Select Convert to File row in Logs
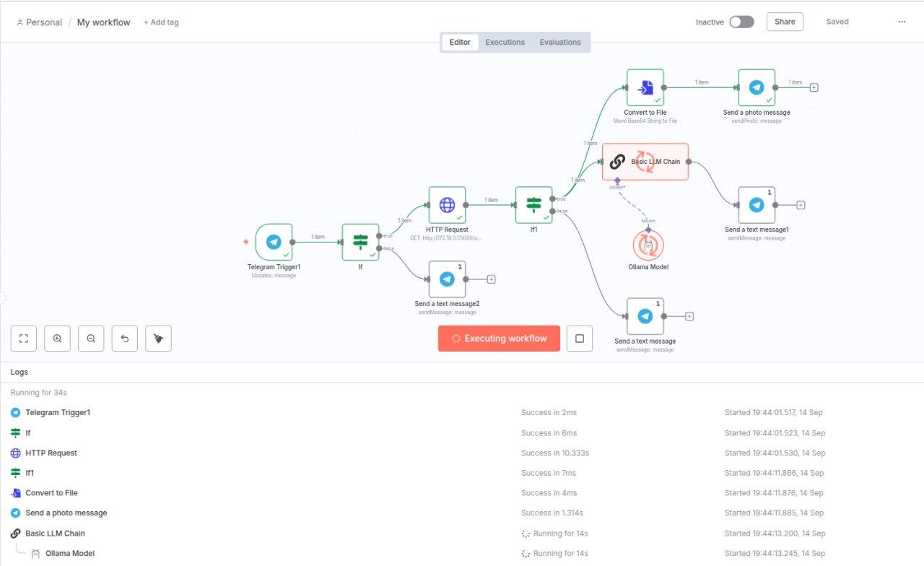This screenshot has width=924, height=566. coord(462,492)
